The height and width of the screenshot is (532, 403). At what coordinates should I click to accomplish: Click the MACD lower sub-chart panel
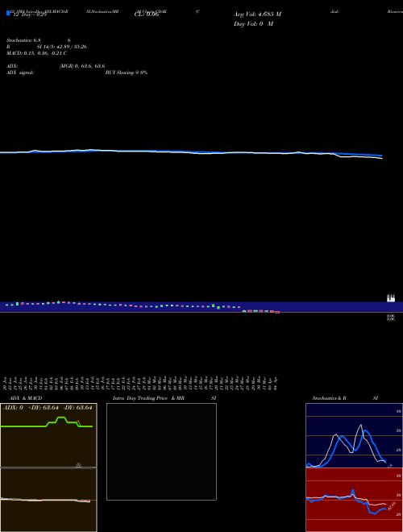pos(48,500)
